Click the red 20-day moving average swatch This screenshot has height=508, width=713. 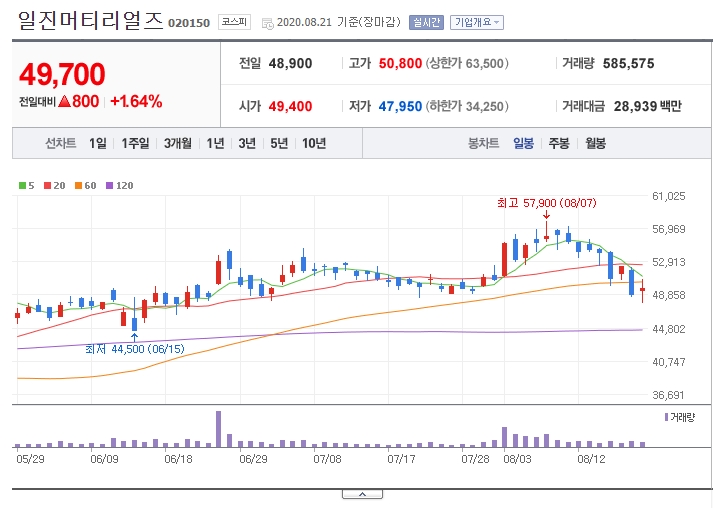47,186
